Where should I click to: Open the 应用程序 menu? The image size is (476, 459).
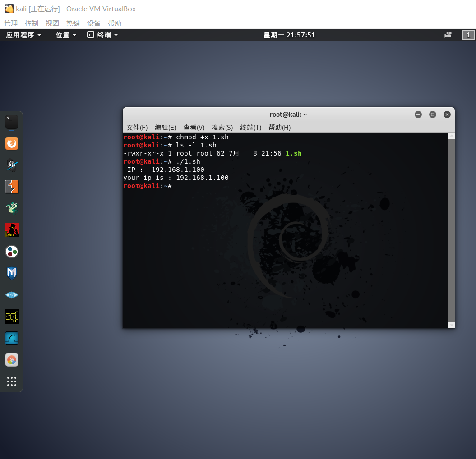coord(23,35)
